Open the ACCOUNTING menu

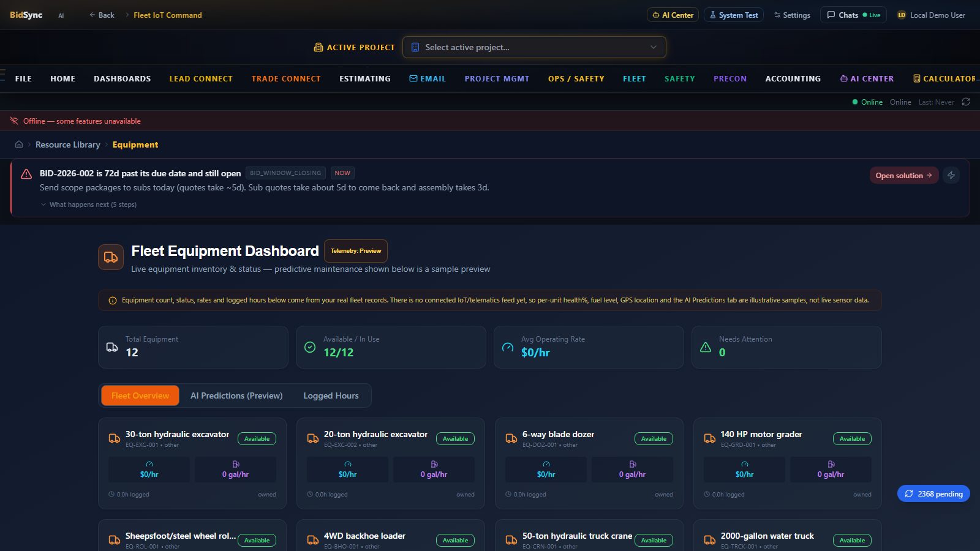(x=793, y=79)
